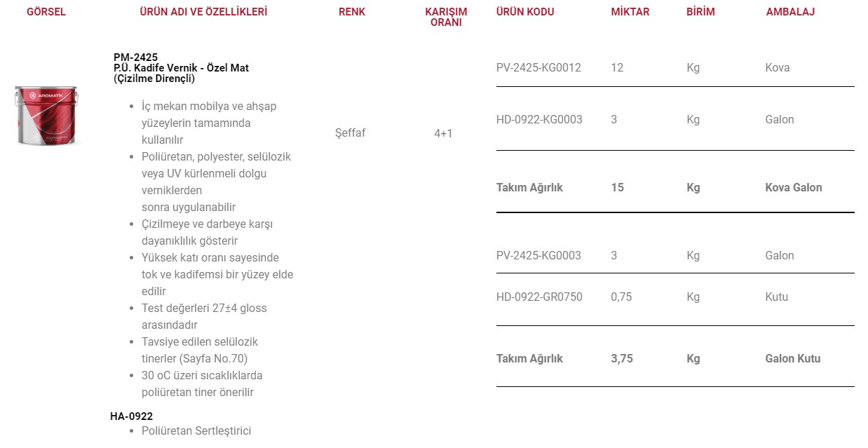Select product code PV-2425-KG0012

pos(538,68)
